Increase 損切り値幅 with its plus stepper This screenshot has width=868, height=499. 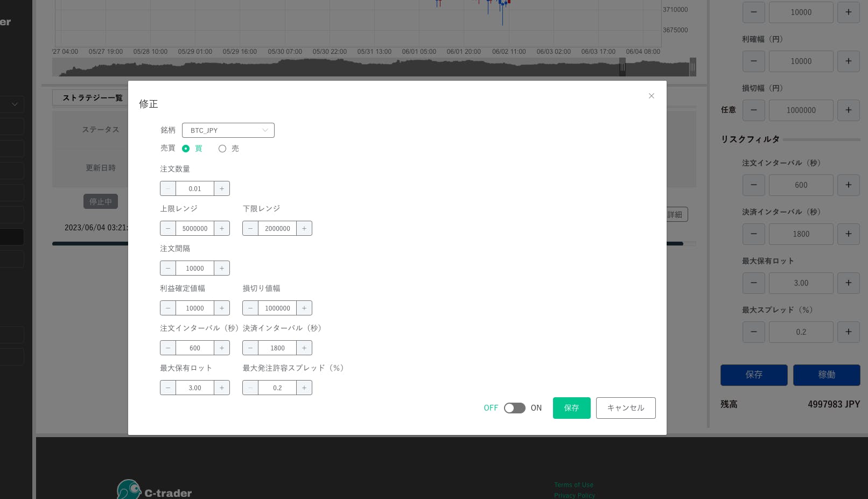[304, 308]
